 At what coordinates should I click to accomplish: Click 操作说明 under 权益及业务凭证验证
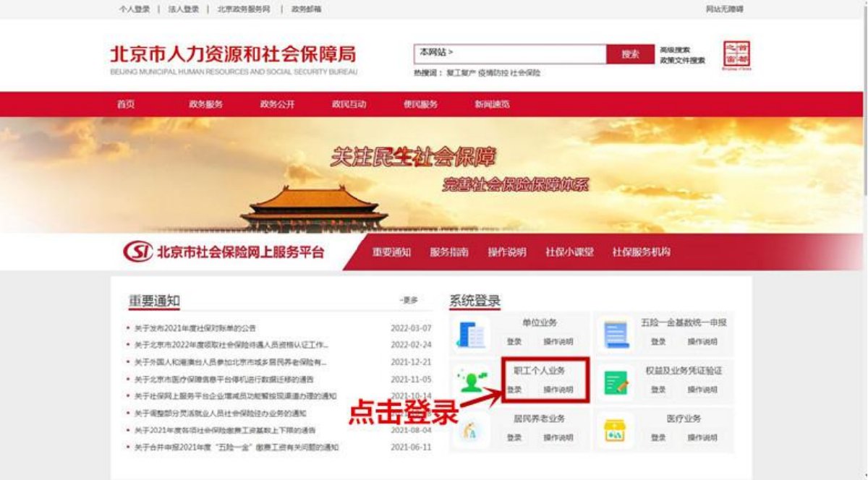point(702,390)
